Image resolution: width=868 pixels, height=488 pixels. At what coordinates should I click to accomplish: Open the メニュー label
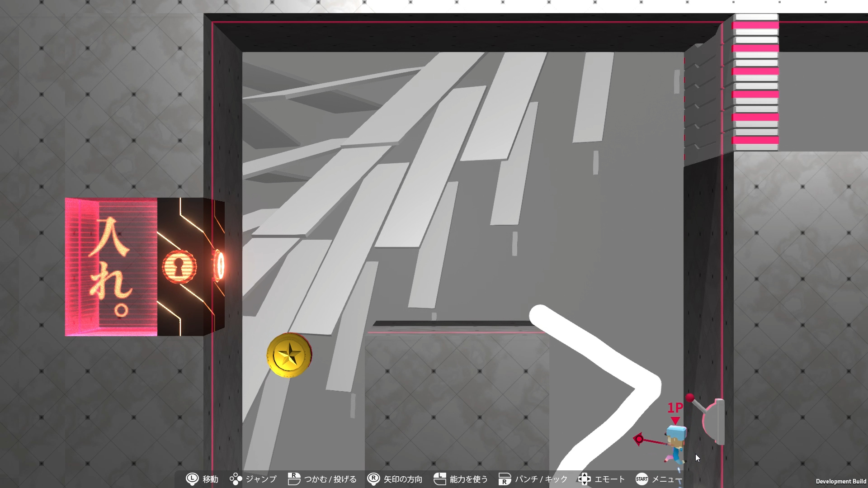[x=667, y=479]
